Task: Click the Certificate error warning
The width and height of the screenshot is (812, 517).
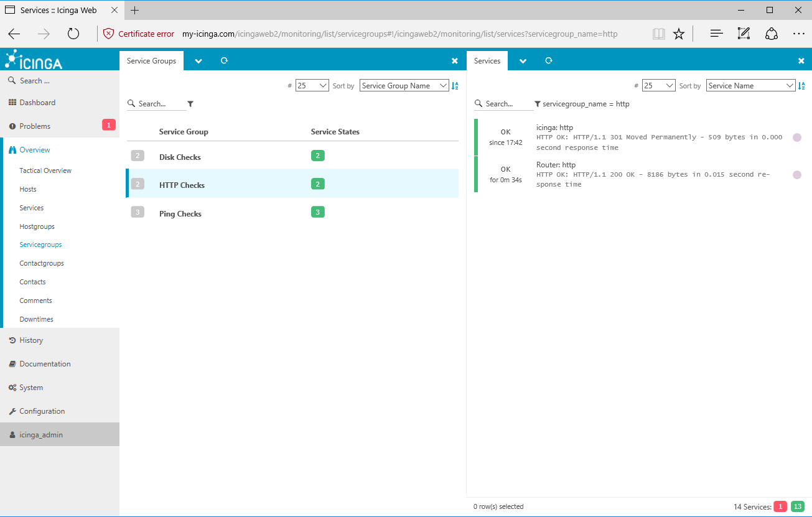Action: [x=139, y=34]
